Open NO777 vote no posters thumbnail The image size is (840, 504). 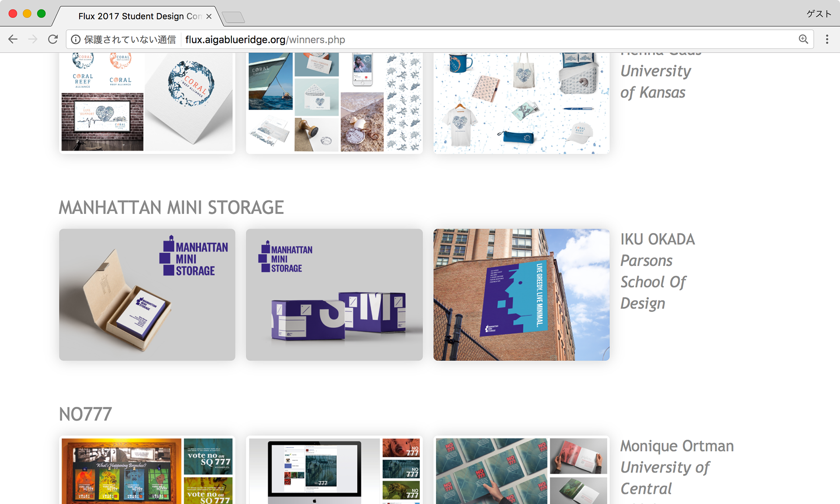pyautogui.click(x=147, y=470)
